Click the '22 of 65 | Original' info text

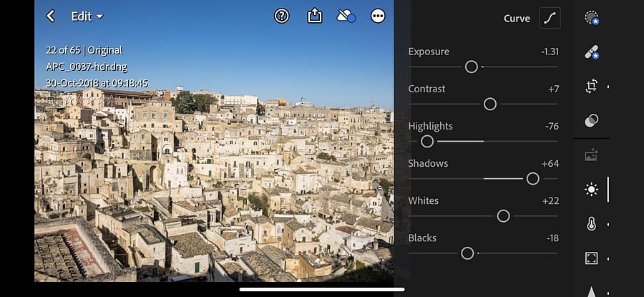click(84, 51)
